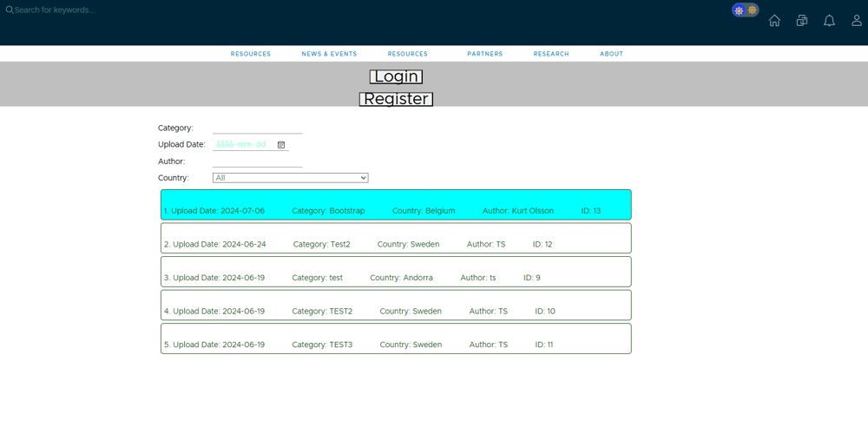Screen dimensions: 868x434
Task: Expand the Country dropdown
Action: click(x=290, y=178)
